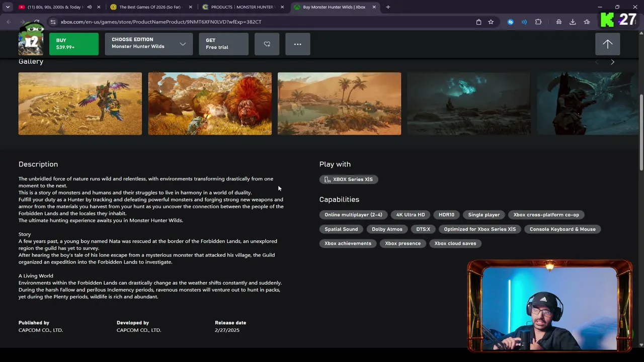This screenshot has height=362, width=644.
Task: Open a new browser tab
Action: 388,7
